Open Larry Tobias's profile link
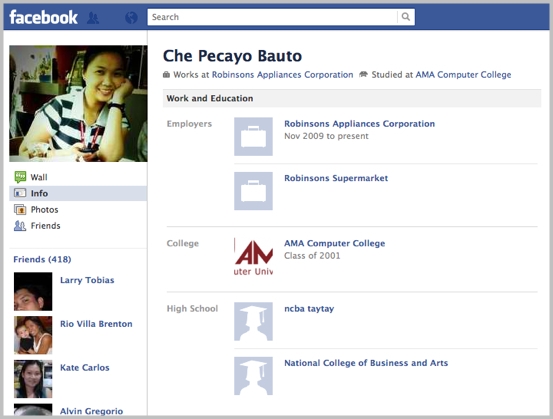 click(87, 280)
